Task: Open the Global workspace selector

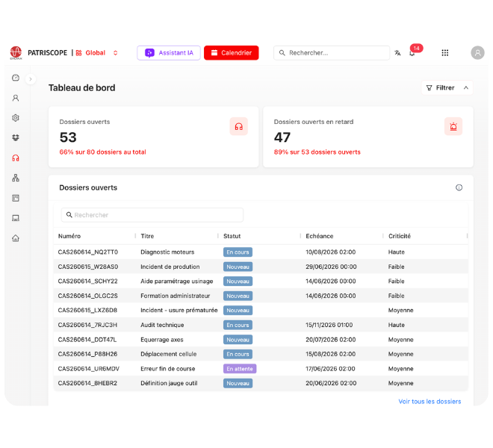Action: click(97, 53)
